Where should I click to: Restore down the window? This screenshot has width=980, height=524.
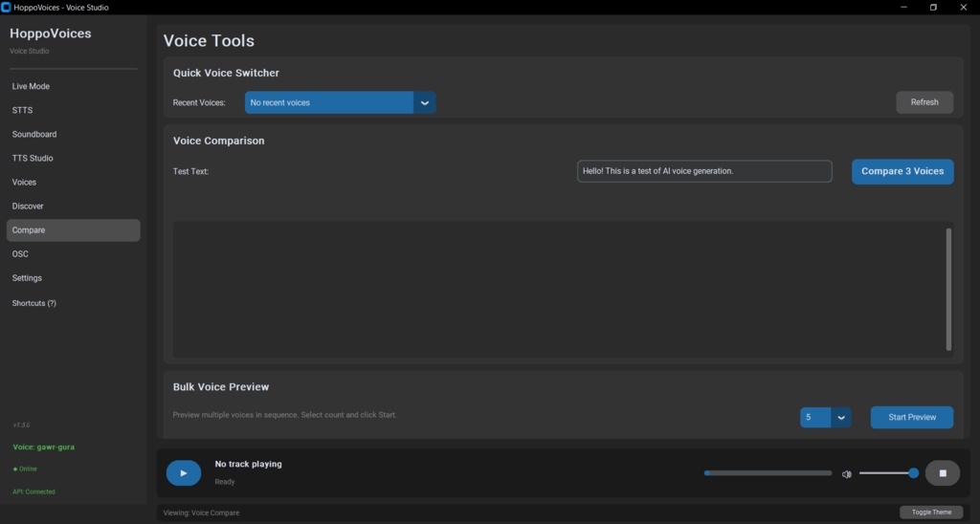(933, 8)
